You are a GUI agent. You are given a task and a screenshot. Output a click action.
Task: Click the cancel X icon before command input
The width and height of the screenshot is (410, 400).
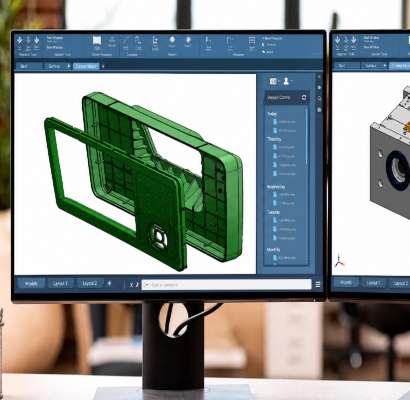131,285
